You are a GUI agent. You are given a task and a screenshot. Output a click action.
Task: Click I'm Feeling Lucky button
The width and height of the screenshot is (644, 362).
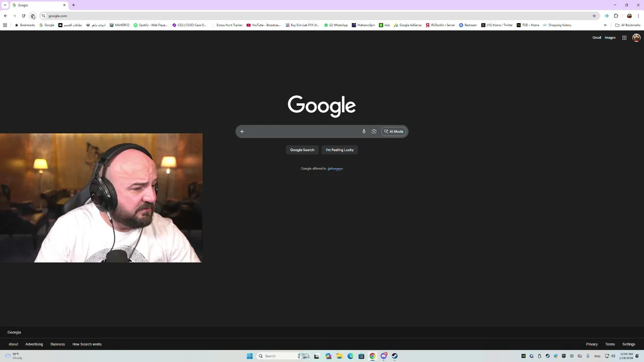(x=340, y=150)
